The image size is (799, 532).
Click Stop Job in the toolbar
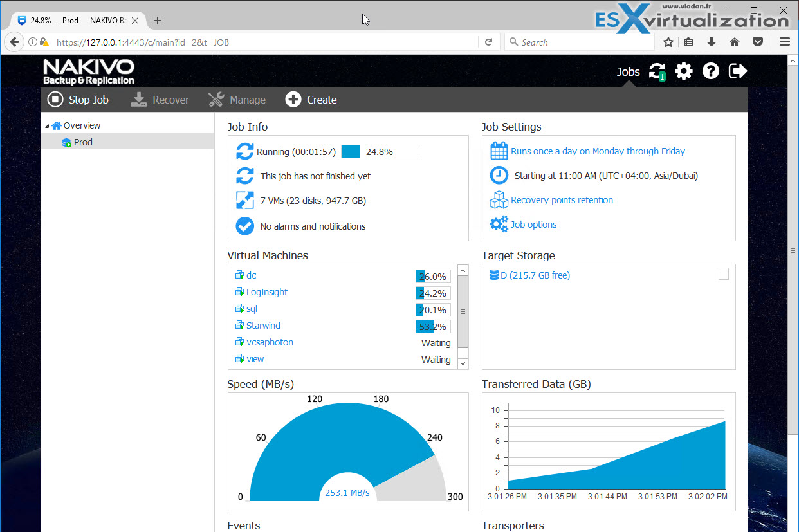[78, 100]
